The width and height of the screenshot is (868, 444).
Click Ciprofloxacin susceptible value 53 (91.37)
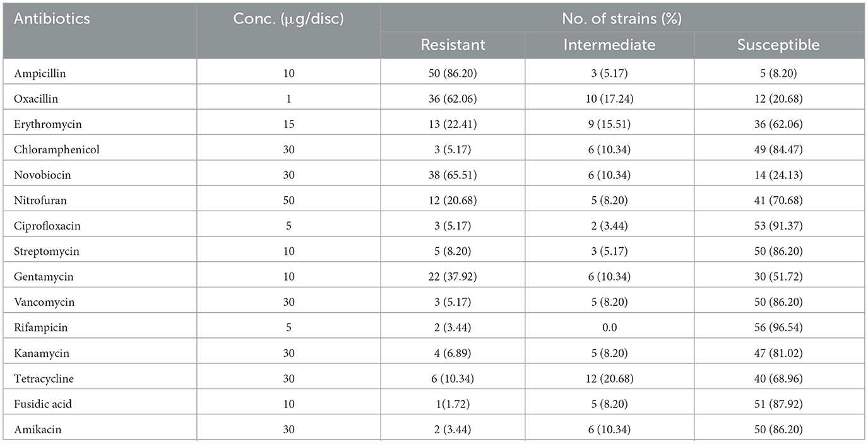(779, 226)
